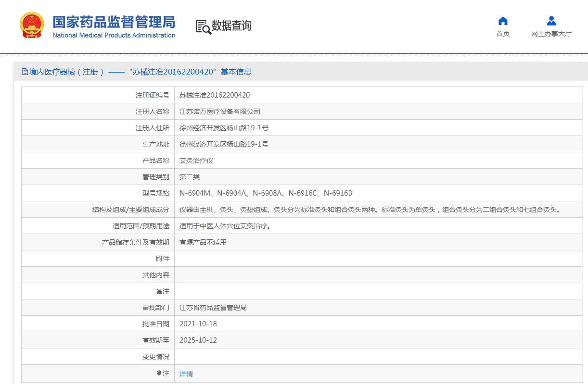The height and width of the screenshot is (384, 588).
Task: Click the document icon before 境内医疗器械
Action: (x=25, y=72)
